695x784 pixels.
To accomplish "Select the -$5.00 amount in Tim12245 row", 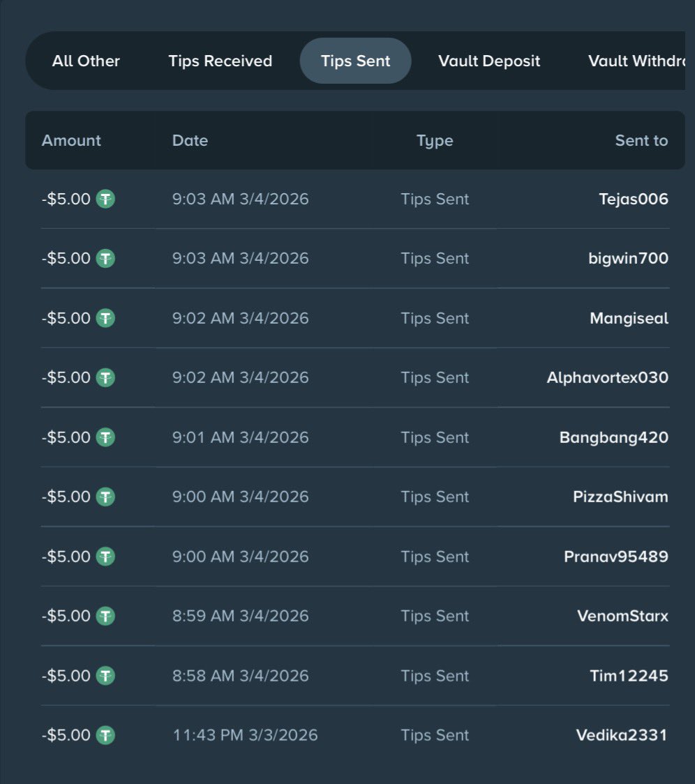I will tap(66, 676).
